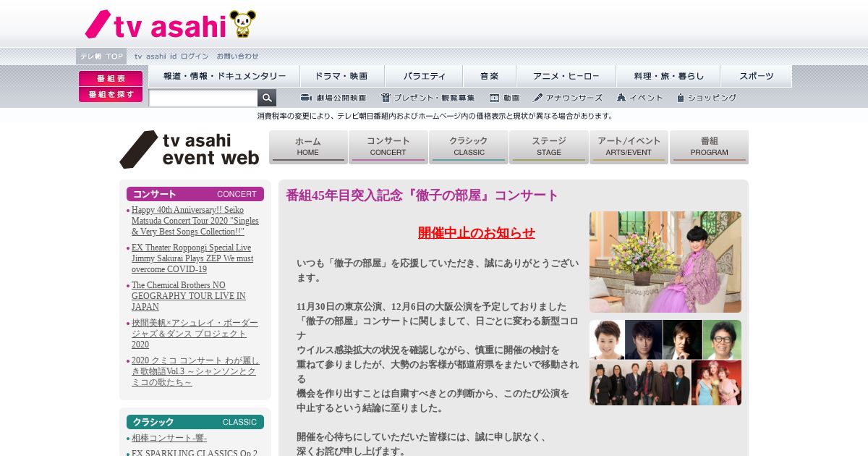Click the テレ朝 TOP link
868x456 pixels.
101,56
